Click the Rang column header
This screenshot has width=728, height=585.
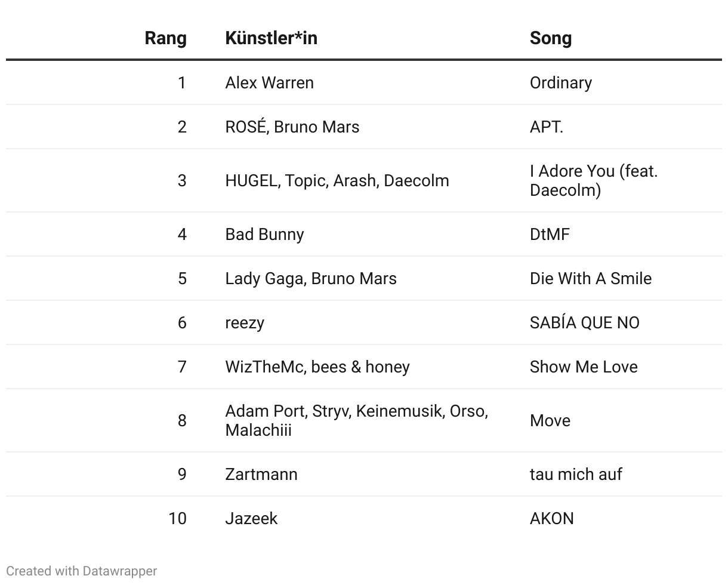pos(165,38)
